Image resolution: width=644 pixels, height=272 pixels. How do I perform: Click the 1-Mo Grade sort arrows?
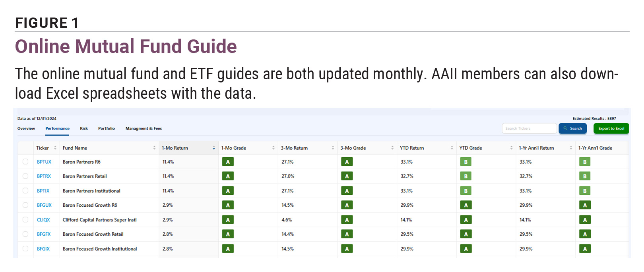(274, 148)
